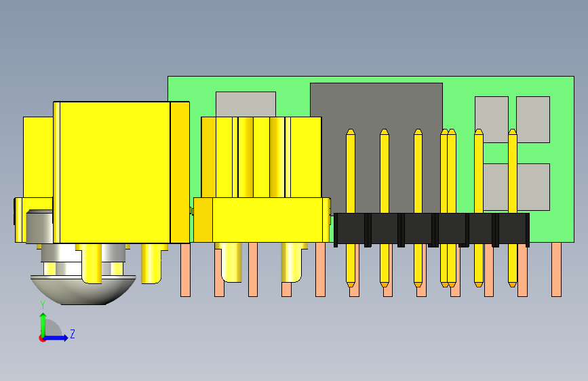Select the blue Z axis arrow
Image resolution: width=588 pixels, height=381 pixels.
(x=56, y=338)
